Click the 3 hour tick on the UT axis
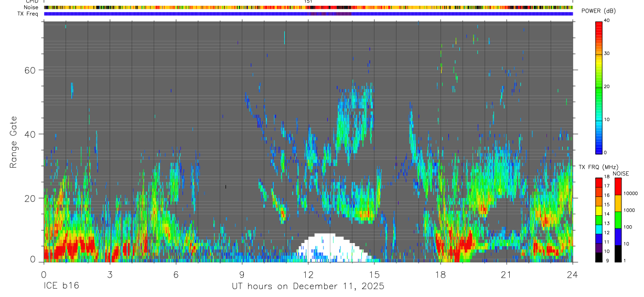Screen dimensions: 644x297 tap(110, 274)
